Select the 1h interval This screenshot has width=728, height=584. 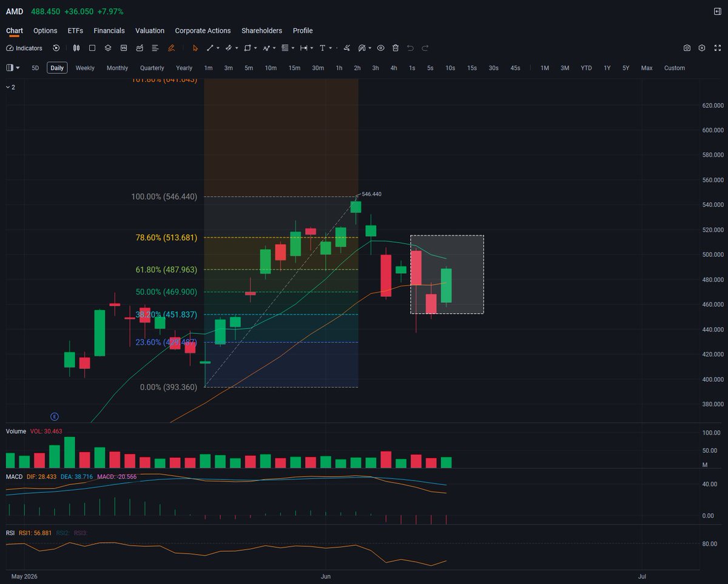coord(339,68)
